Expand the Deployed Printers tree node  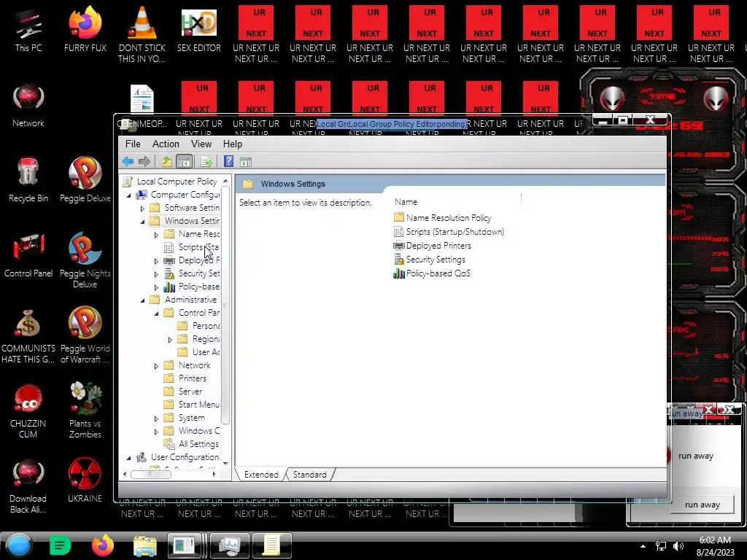point(156,261)
